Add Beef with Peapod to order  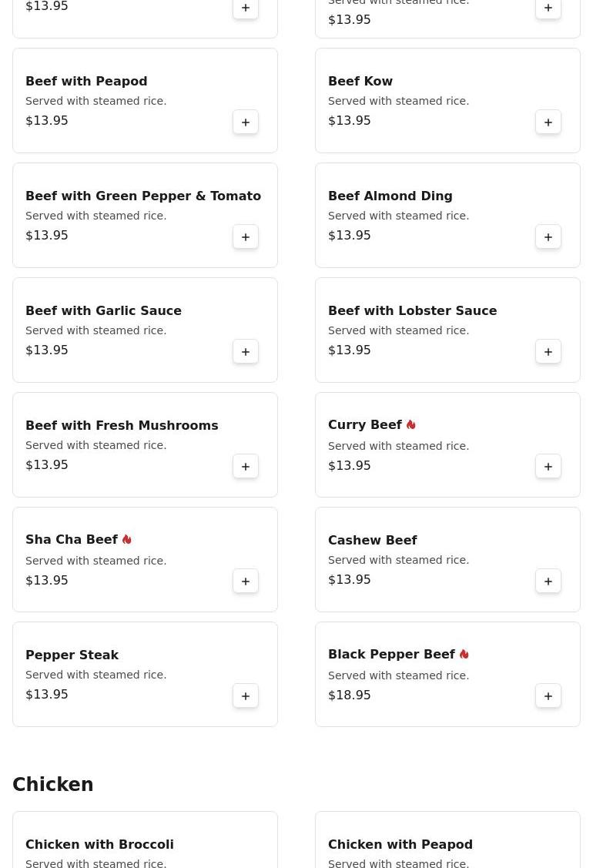point(246,122)
